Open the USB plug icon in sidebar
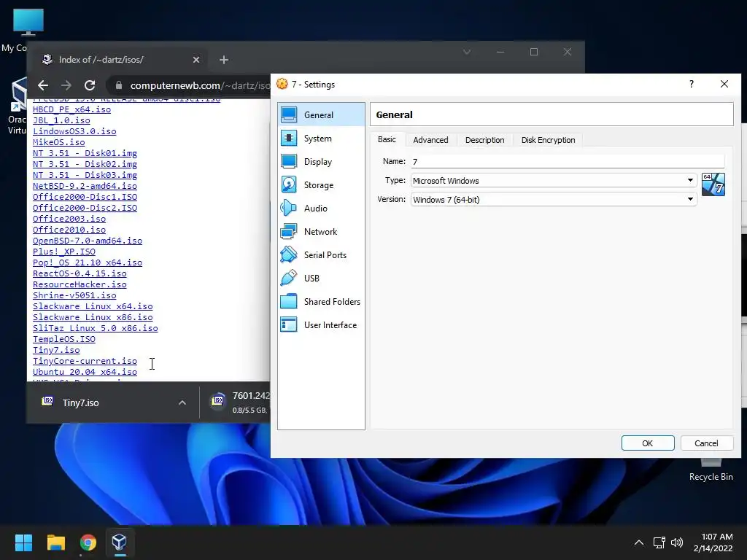This screenshot has height=560, width=747. point(289,278)
